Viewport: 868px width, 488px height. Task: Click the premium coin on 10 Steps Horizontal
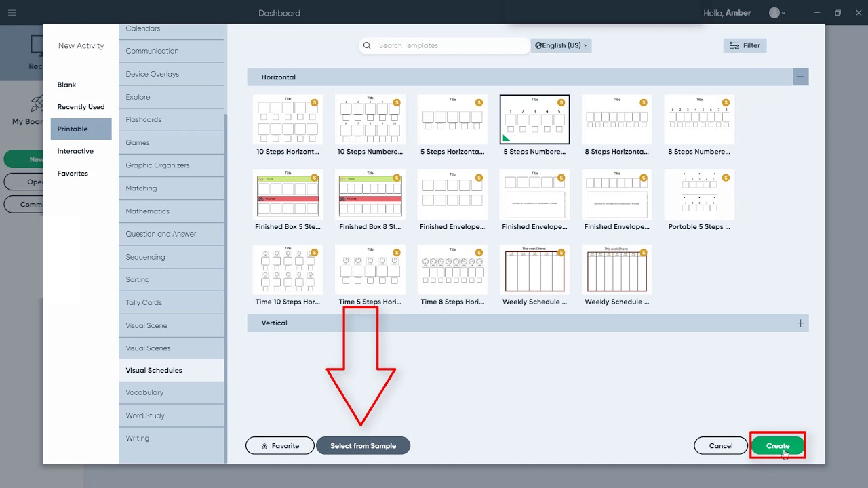[x=314, y=102]
